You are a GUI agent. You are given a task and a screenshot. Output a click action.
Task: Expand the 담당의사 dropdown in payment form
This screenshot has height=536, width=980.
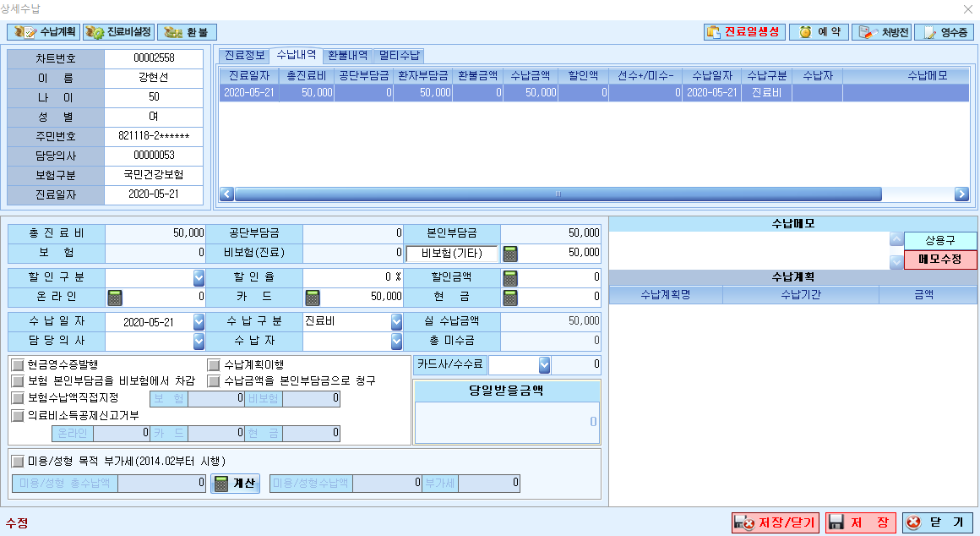click(199, 342)
